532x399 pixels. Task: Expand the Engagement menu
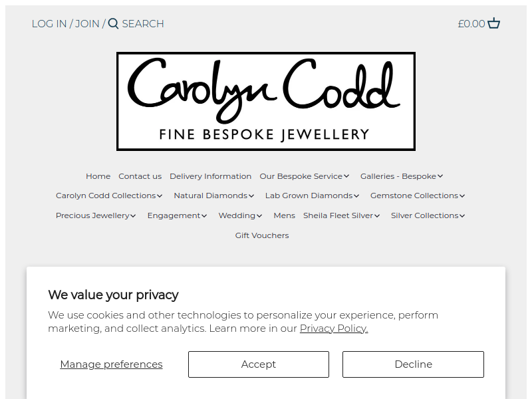(x=177, y=215)
